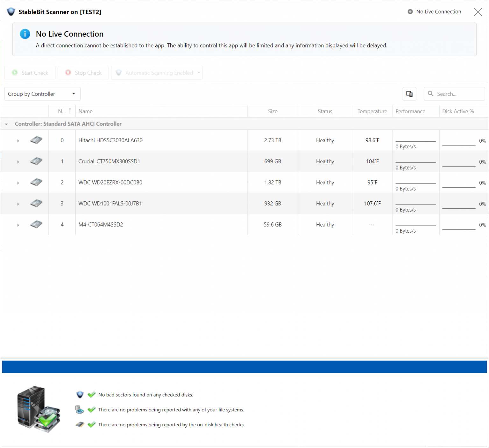Click the Name column header

click(85, 111)
